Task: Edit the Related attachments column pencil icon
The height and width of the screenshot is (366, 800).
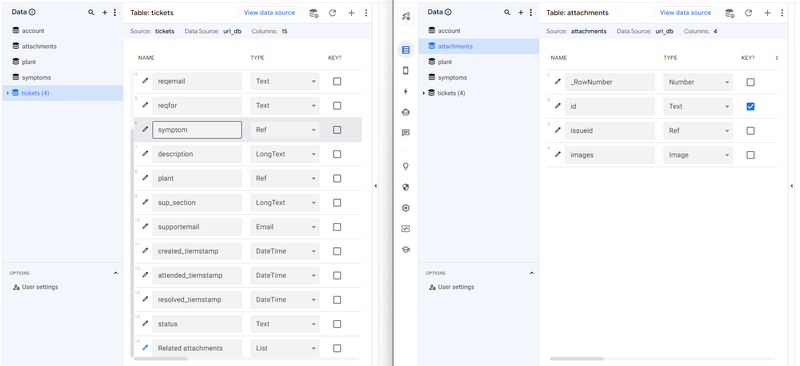Action: [145, 348]
